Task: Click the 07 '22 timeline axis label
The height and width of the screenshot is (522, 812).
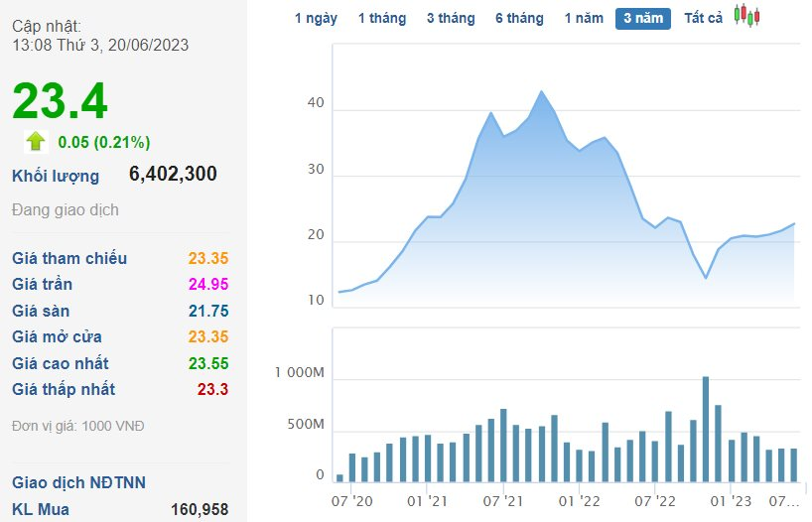Action: (x=654, y=501)
